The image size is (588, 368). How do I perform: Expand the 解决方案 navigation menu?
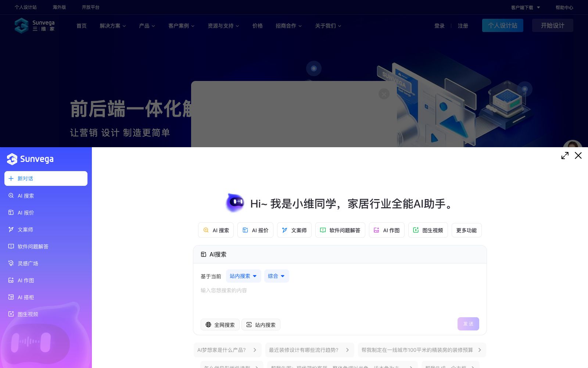[113, 26]
